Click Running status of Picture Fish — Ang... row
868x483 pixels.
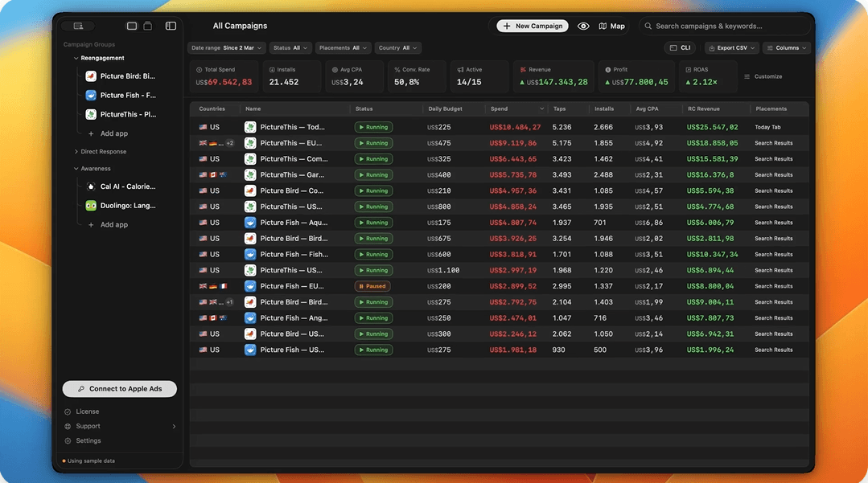pyautogui.click(x=373, y=318)
